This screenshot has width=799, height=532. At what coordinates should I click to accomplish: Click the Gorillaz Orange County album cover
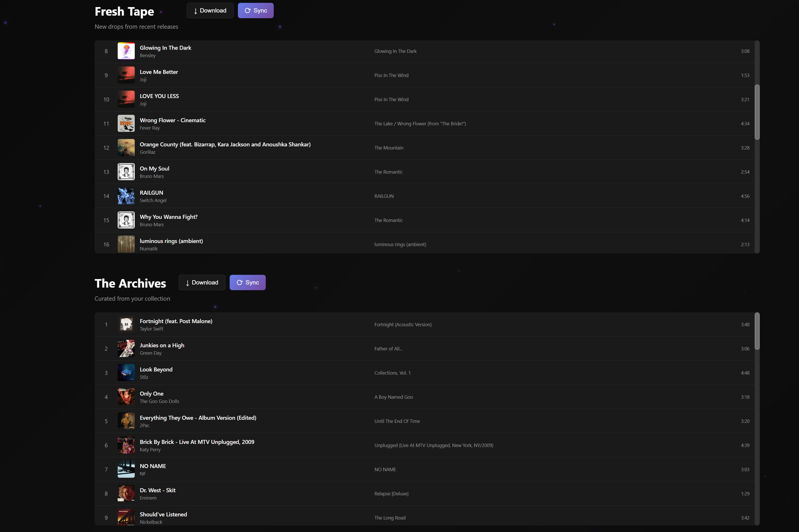(x=126, y=147)
